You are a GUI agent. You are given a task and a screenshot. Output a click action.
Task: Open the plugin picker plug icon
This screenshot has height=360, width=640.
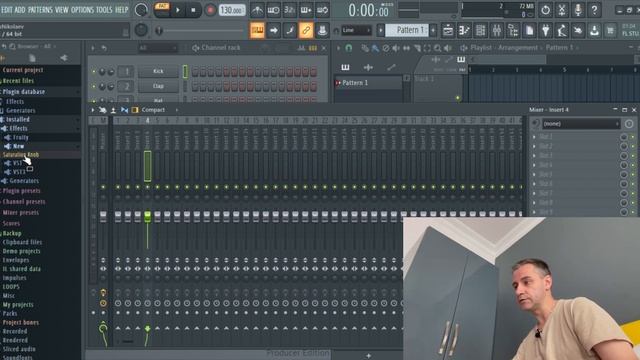tap(546, 30)
